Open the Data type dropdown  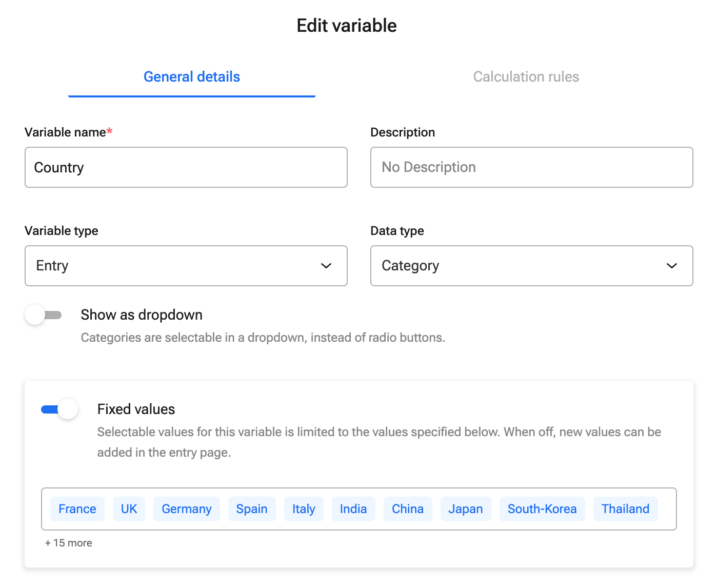531,266
